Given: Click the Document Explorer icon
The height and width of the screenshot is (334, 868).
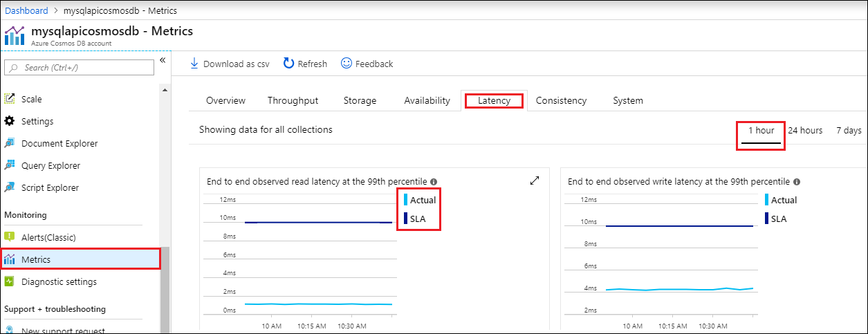Looking at the screenshot, I should (x=10, y=143).
